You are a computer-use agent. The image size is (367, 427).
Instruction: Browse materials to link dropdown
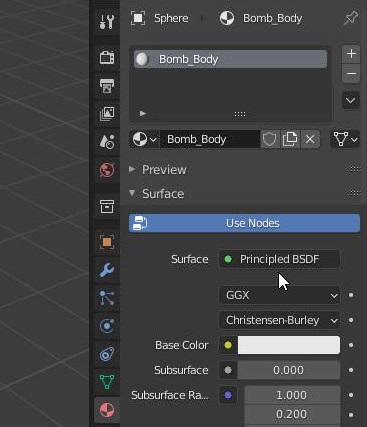coord(144,139)
